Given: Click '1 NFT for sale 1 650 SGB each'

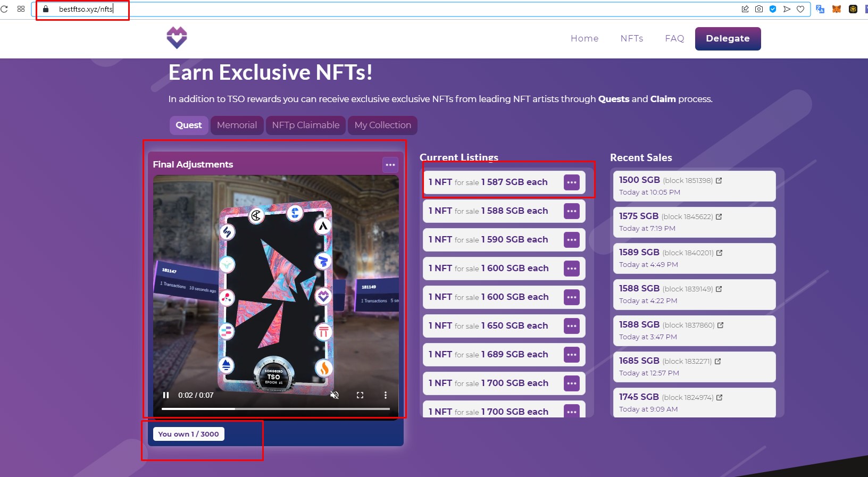Looking at the screenshot, I should point(488,325).
